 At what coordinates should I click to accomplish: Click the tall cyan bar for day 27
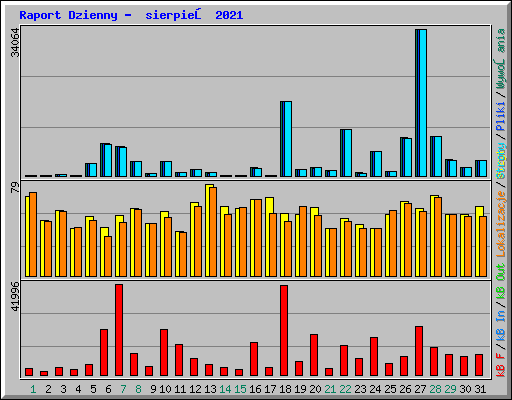(x=421, y=103)
